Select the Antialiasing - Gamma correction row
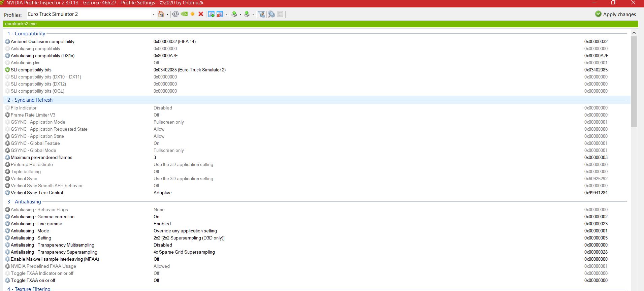 (317, 217)
